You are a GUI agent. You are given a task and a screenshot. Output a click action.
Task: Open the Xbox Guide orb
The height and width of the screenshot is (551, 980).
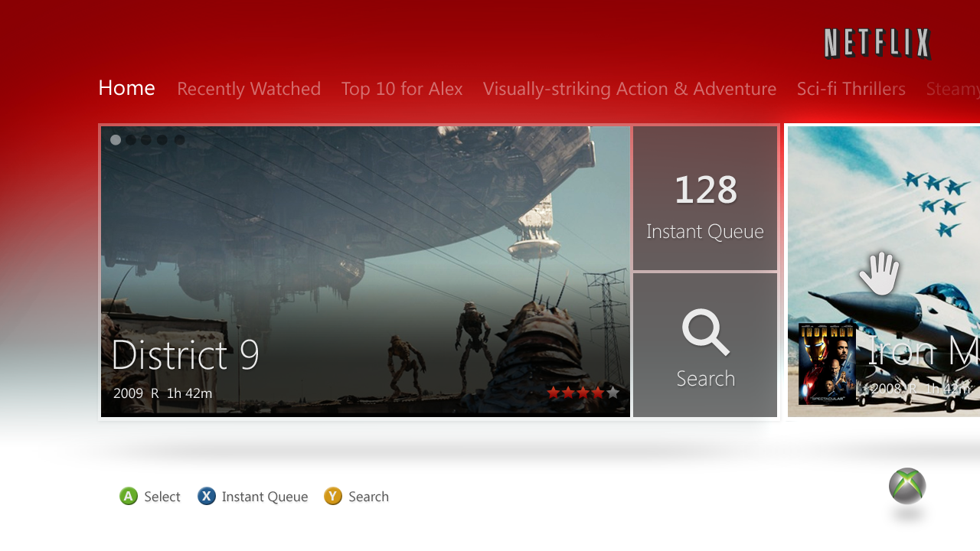907,486
